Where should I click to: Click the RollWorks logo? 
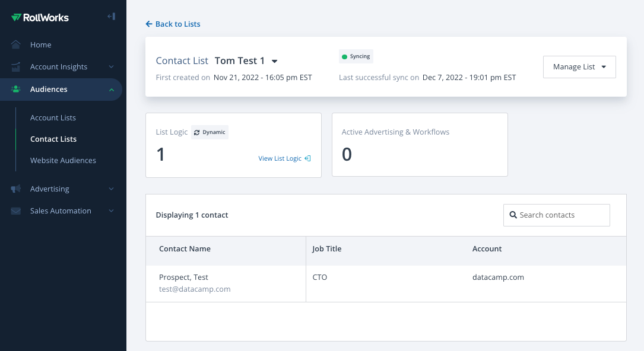pos(40,17)
